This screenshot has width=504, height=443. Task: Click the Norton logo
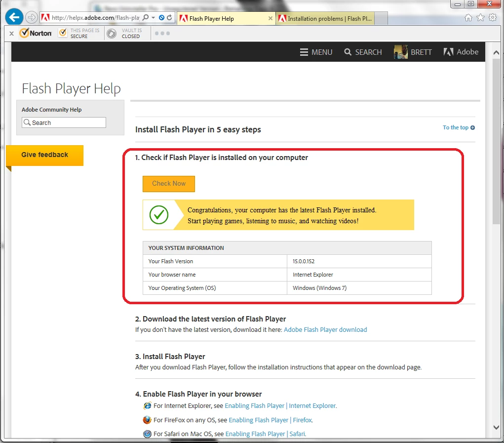pyautogui.click(x=36, y=33)
